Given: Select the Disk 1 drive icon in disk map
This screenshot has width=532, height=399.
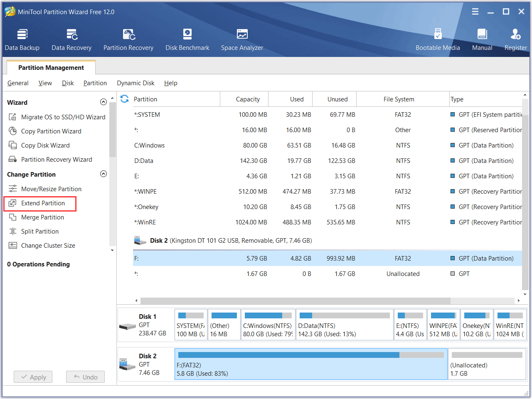Looking at the screenshot, I should (128, 327).
